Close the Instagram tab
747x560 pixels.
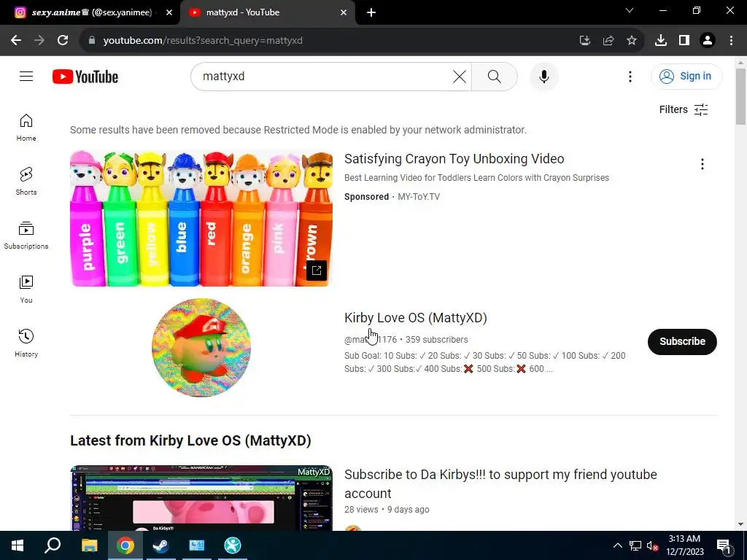point(169,13)
